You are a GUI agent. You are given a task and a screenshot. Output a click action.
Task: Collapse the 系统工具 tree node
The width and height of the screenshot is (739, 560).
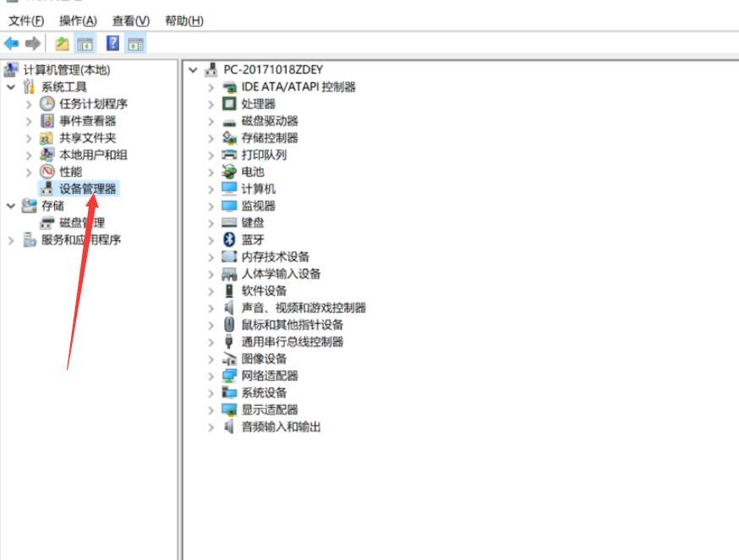(x=10, y=87)
